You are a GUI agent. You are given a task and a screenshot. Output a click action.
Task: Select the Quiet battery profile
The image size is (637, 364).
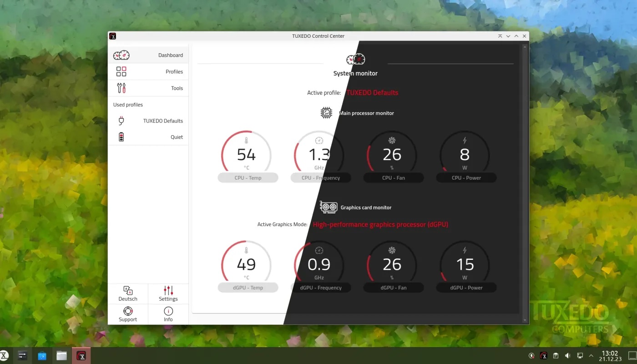click(148, 137)
